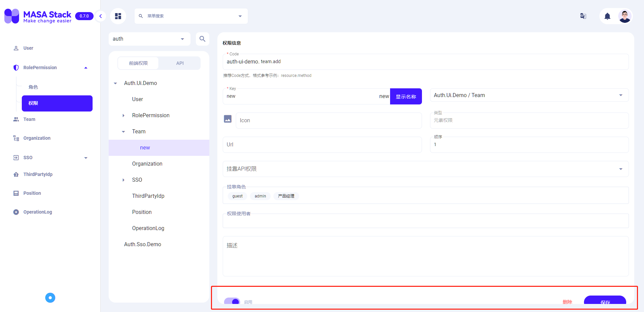The height and width of the screenshot is (312, 644).
Task: Click the 删除 delete link
Action: pyautogui.click(x=567, y=302)
